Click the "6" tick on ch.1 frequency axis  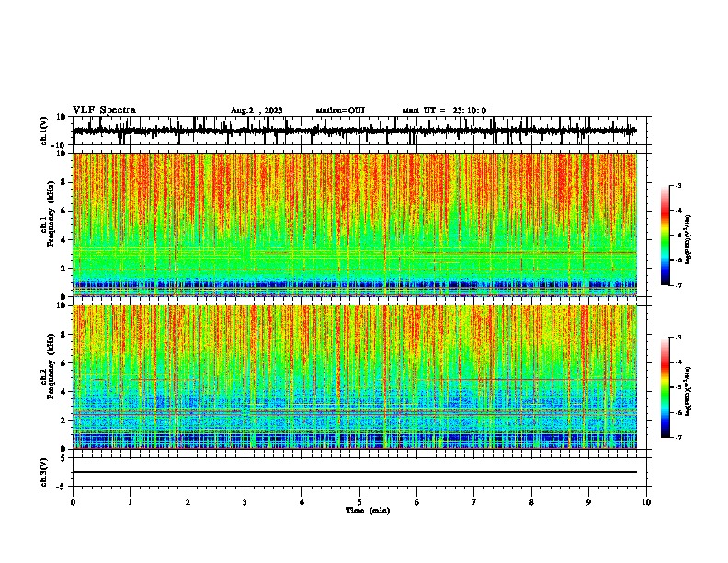pyautogui.click(x=63, y=212)
